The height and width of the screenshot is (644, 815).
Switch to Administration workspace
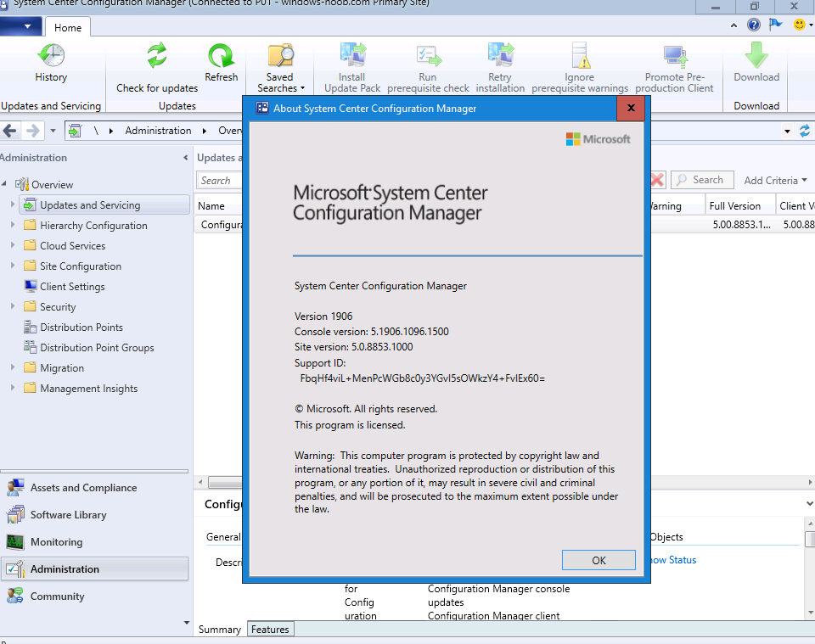94,568
